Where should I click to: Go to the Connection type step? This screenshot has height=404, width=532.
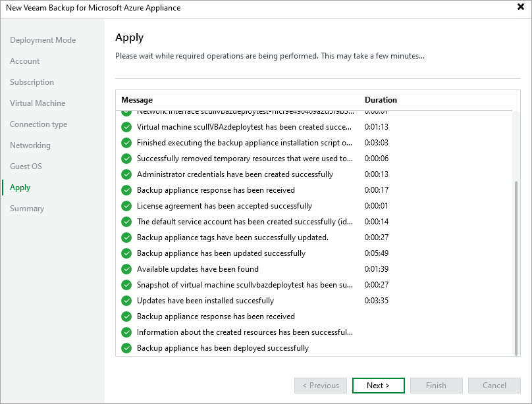click(39, 124)
